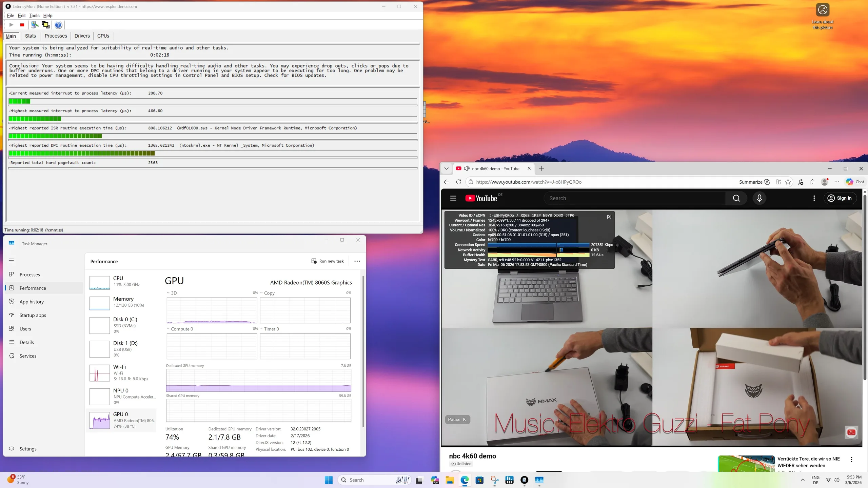Viewport: 868px width, 488px height.
Task: Close the stats for nerds overlay
Action: (609, 217)
